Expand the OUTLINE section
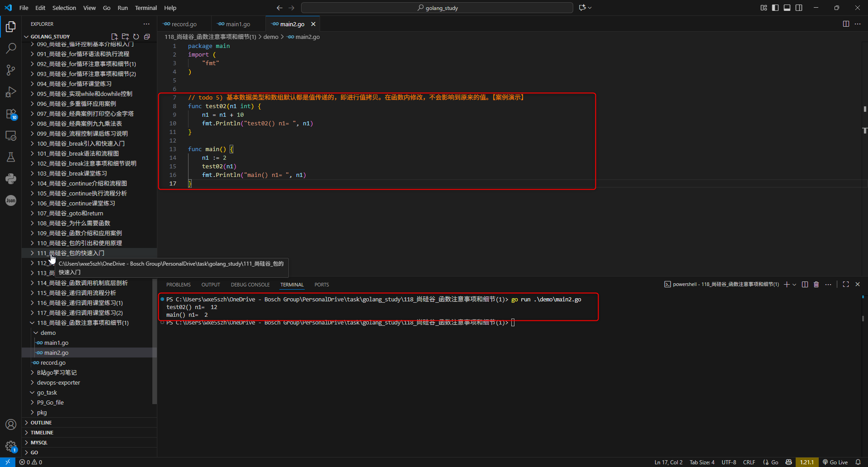Screen dimensions: 868x467 coord(90,423)
